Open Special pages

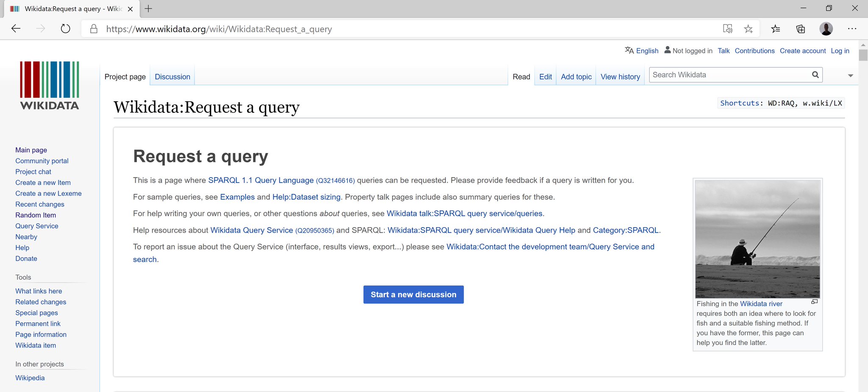(36, 313)
